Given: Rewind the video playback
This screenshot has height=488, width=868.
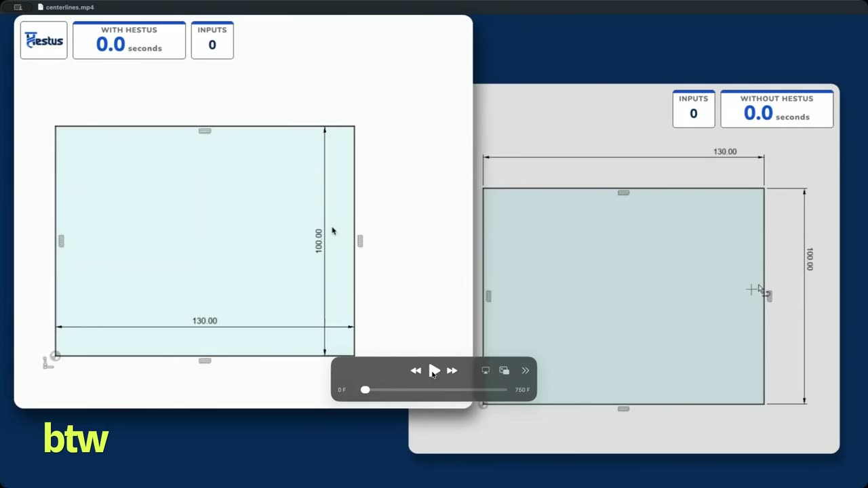Looking at the screenshot, I should 416,370.
